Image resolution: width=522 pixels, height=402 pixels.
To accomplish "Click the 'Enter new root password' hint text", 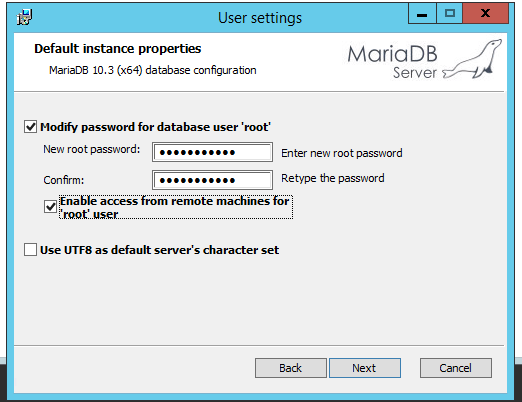I will click(342, 153).
